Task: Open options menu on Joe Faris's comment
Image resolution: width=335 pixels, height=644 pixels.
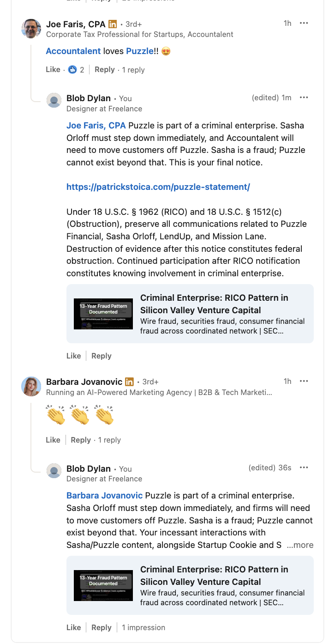Action: [x=304, y=23]
